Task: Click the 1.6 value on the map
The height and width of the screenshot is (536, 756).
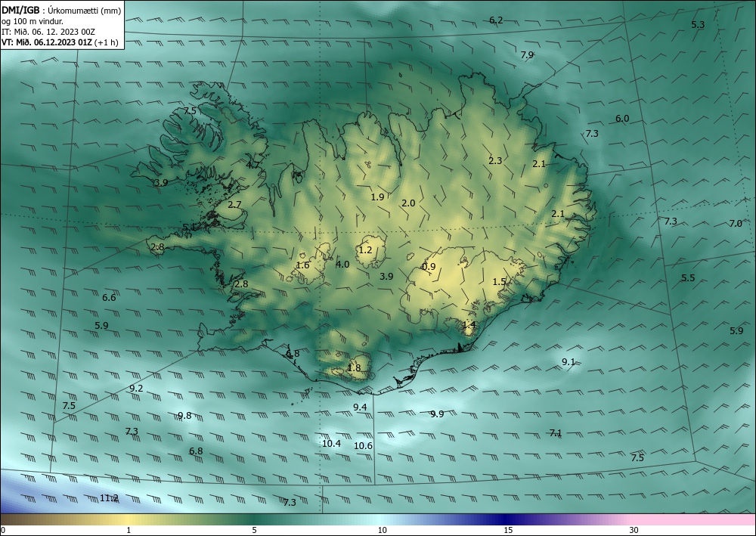Action: [x=303, y=265]
